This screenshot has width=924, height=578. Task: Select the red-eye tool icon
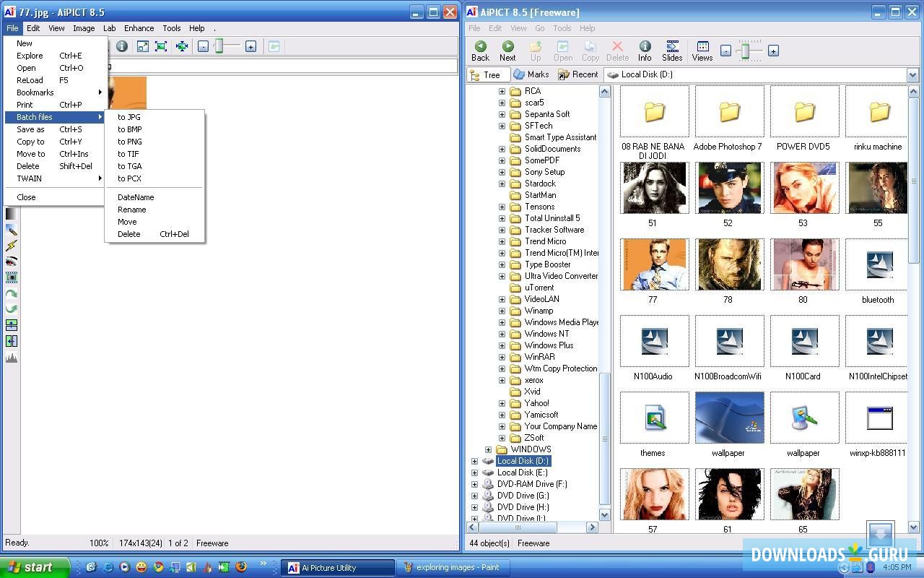point(12,262)
